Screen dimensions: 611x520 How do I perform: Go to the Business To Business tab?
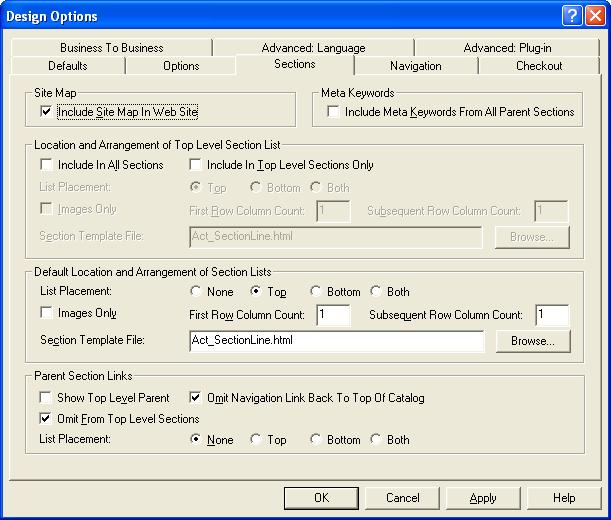pyautogui.click(x=111, y=48)
